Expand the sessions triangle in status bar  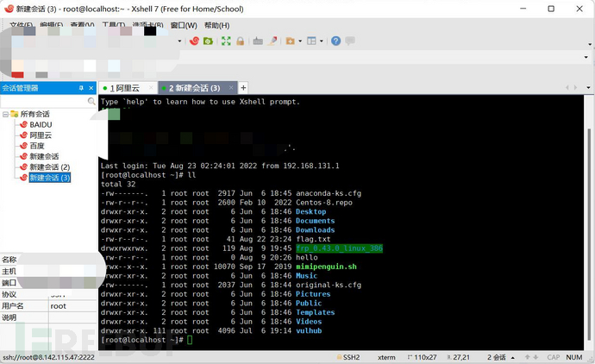[x=513, y=358]
